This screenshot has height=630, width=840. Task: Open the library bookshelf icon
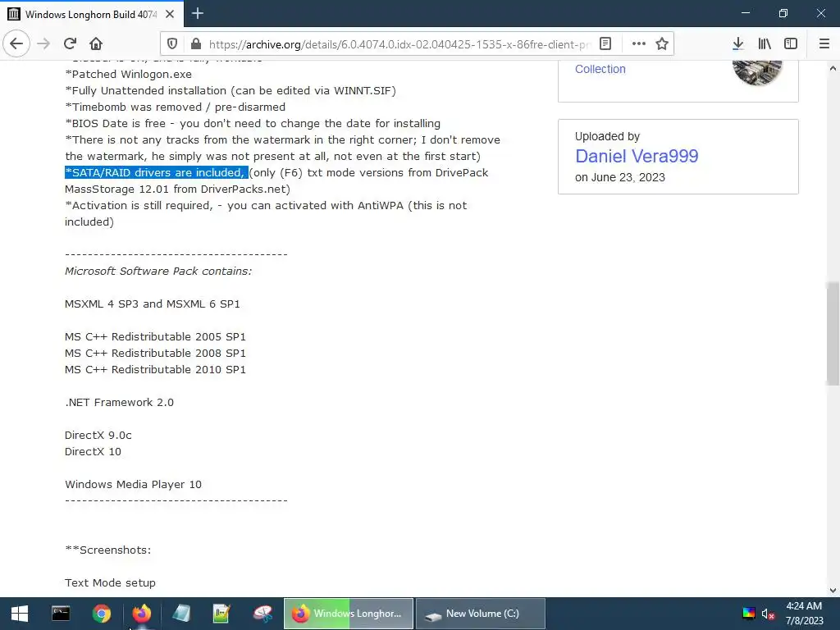tap(765, 43)
